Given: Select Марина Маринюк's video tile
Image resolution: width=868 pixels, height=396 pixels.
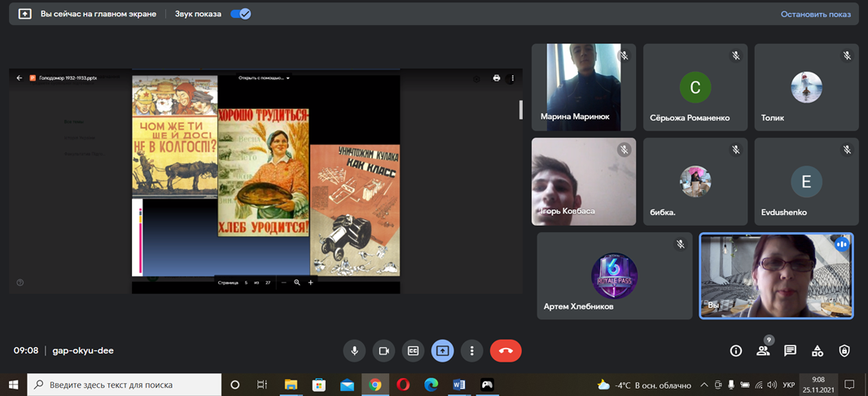Looking at the screenshot, I should (584, 87).
